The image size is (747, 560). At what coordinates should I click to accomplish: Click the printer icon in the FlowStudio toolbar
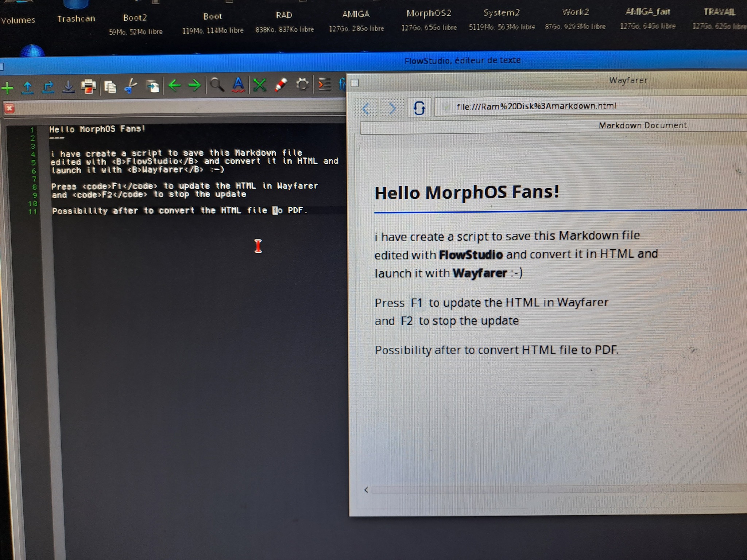tap(89, 86)
